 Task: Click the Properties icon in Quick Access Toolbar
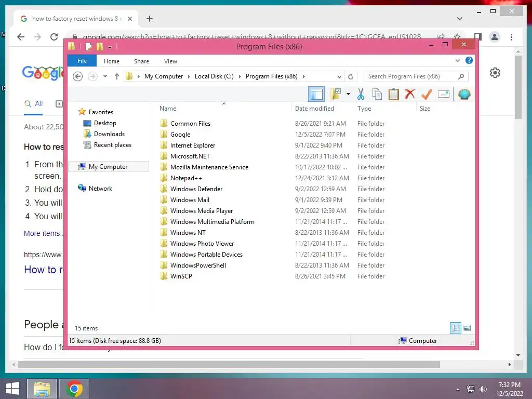pos(88,46)
